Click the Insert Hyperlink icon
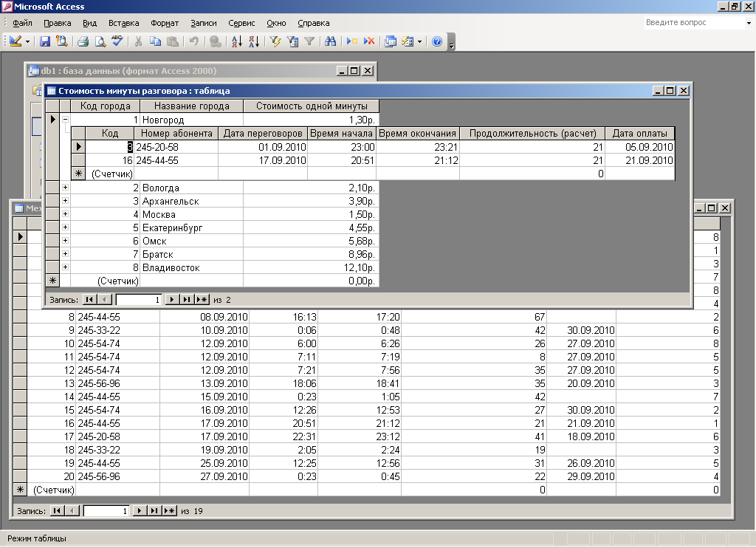The width and height of the screenshot is (756, 548). coord(215,41)
